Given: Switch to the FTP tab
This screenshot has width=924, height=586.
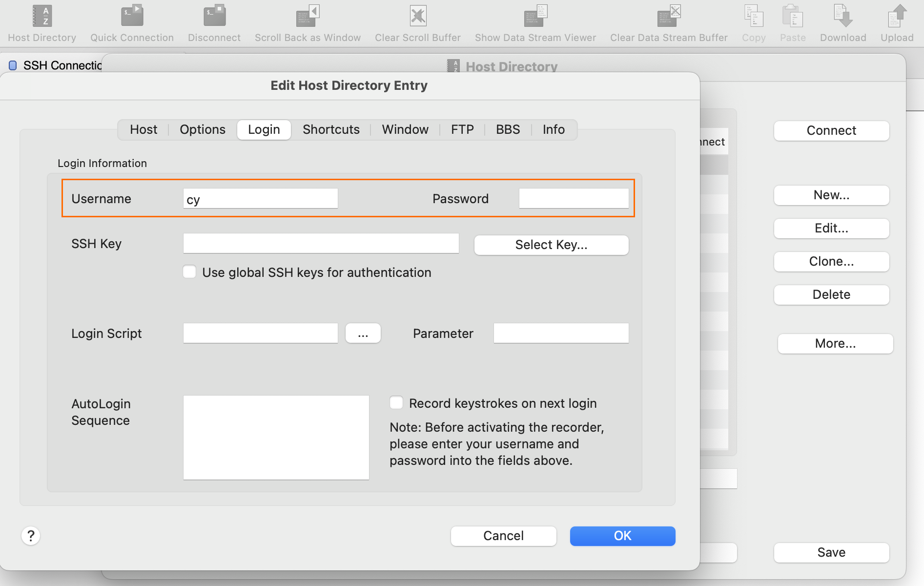Looking at the screenshot, I should click(x=462, y=129).
